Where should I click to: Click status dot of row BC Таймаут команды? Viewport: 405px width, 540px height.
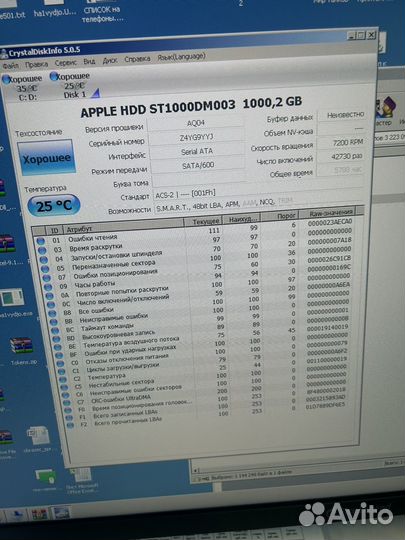(x=55, y=331)
